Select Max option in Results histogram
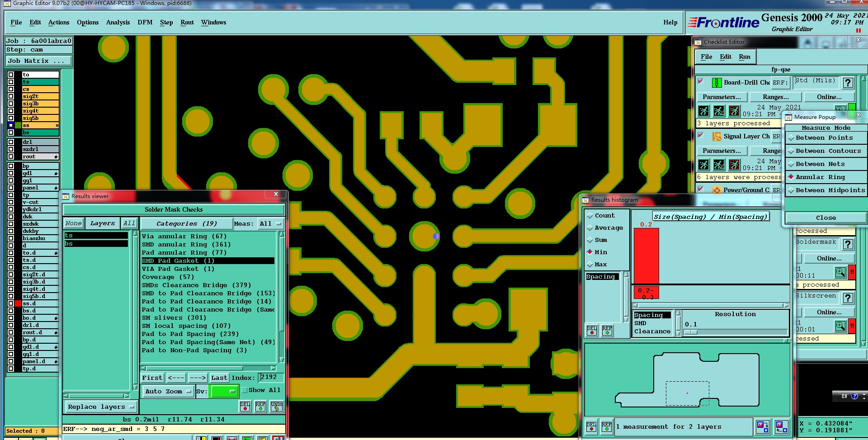Viewport: 868px width, 440px height. (597, 265)
